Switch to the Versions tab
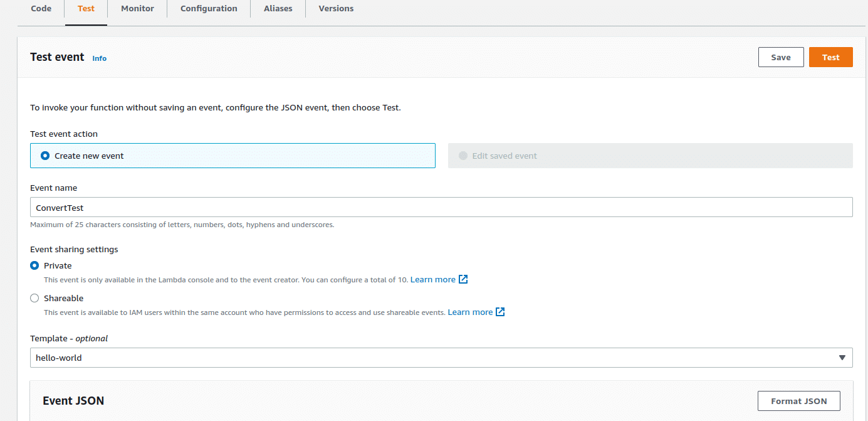This screenshot has height=421, width=868. (x=336, y=9)
